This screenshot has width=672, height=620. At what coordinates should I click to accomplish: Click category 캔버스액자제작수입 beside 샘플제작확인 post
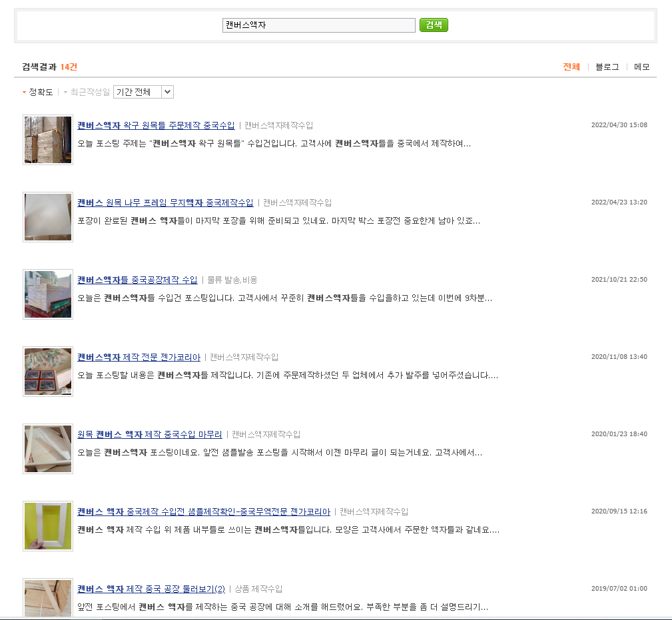click(374, 511)
